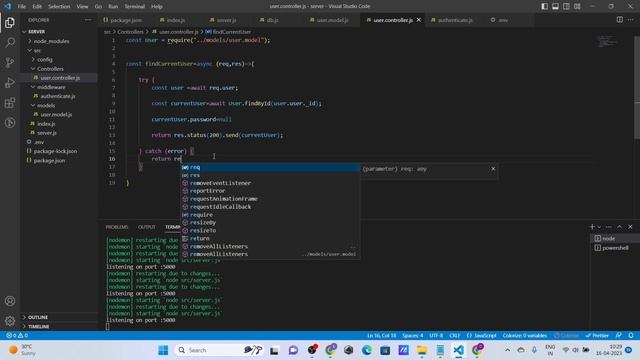This screenshot has width=640, height=360.
Task: Open Explorer Views and More Actions ellipsis
Action: (88, 20)
